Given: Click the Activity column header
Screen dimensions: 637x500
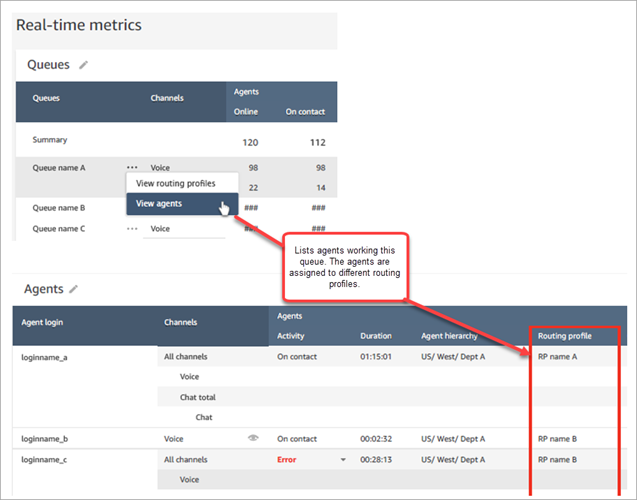Looking at the screenshot, I should coord(293,336).
